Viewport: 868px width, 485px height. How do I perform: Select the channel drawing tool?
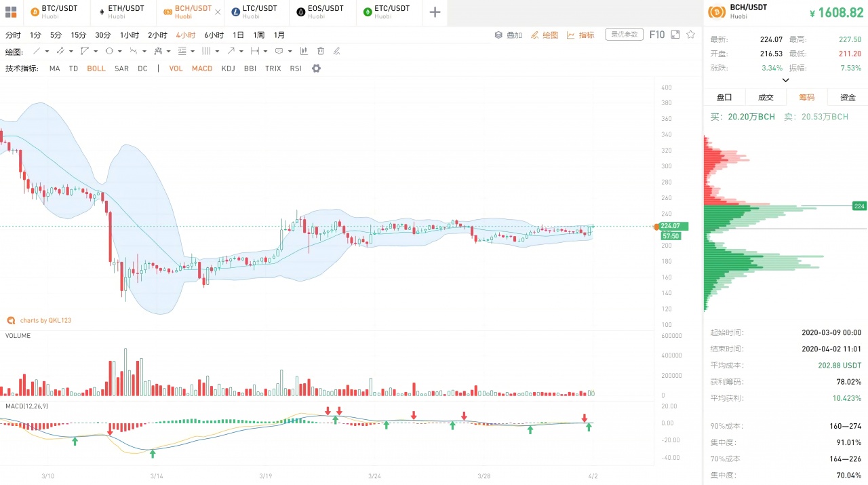click(60, 51)
